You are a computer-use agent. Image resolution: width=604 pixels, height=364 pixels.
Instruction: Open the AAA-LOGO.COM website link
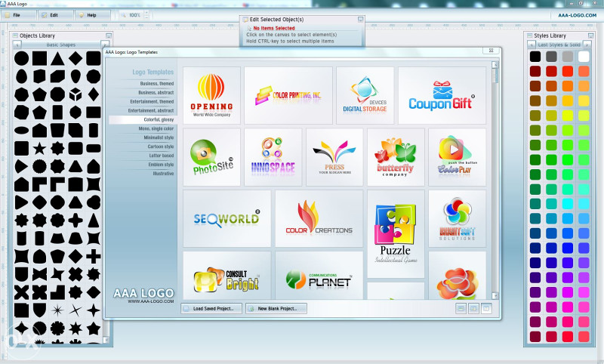[577, 15]
